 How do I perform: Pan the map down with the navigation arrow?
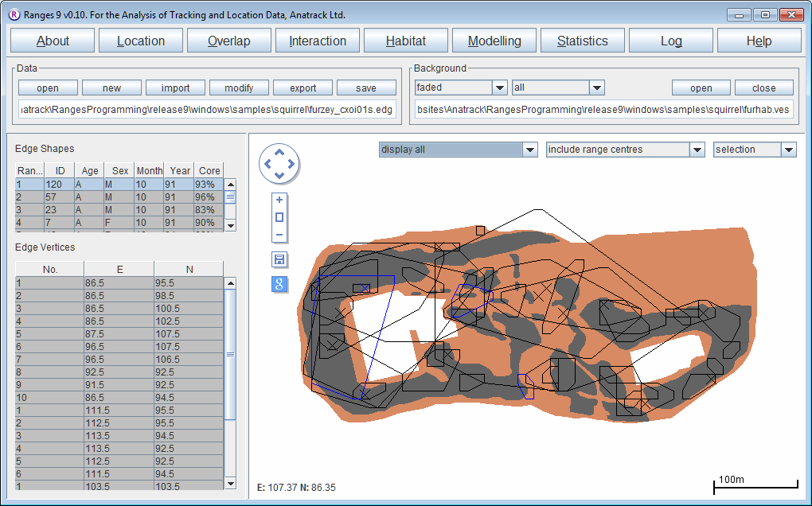point(279,176)
